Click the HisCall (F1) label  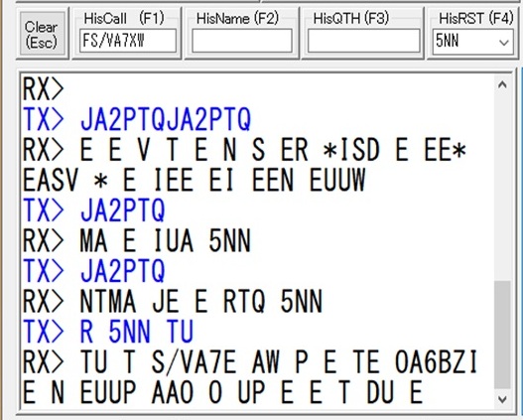coord(124,18)
